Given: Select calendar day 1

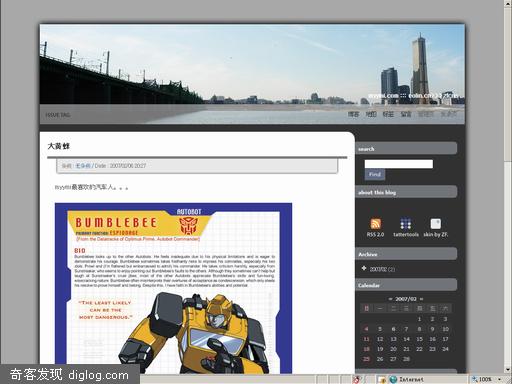Looking at the screenshot, I should pyautogui.click(x=419, y=319).
